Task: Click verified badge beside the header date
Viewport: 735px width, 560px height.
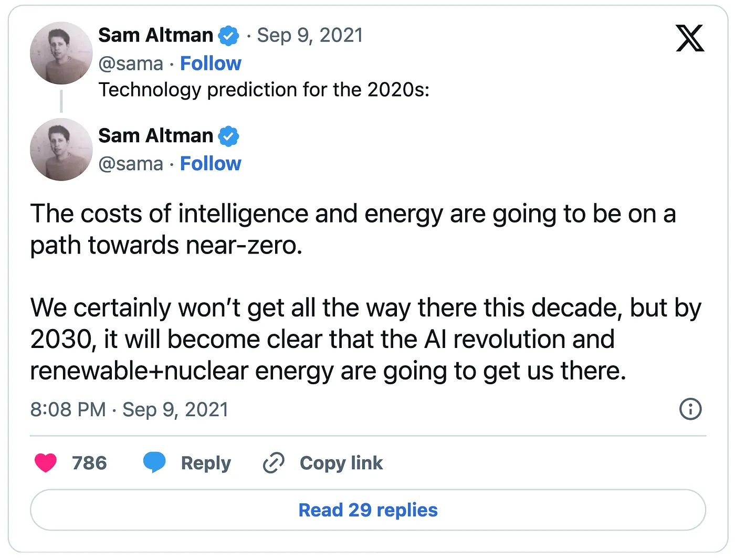Action: pos(228,36)
